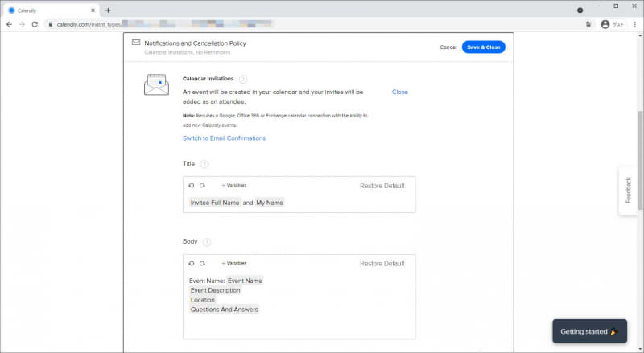
Task: Undo in the Title editor
Action: [x=192, y=185]
